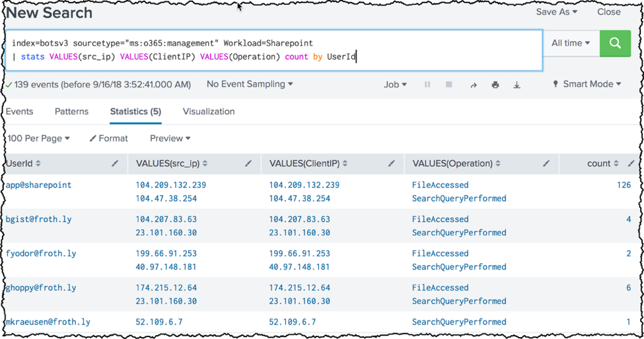
Task: Open the Job menu
Action: tap(395, 85)
